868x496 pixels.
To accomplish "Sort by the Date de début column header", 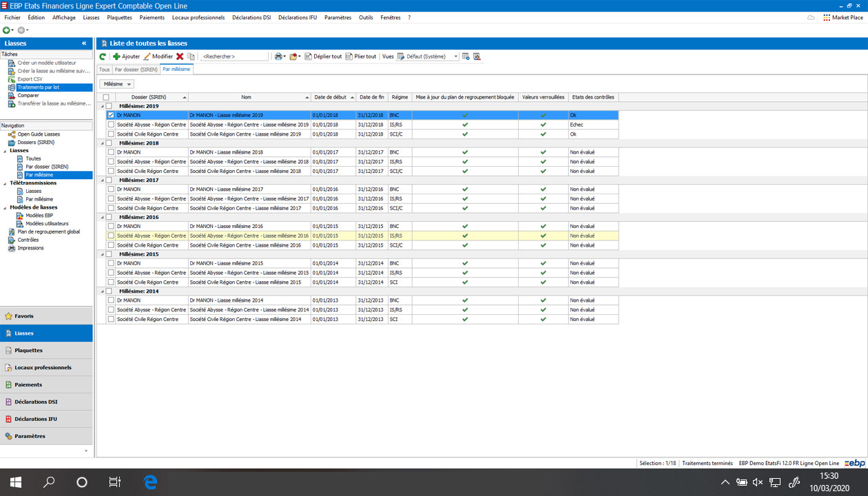I will [x=333, y=97].
